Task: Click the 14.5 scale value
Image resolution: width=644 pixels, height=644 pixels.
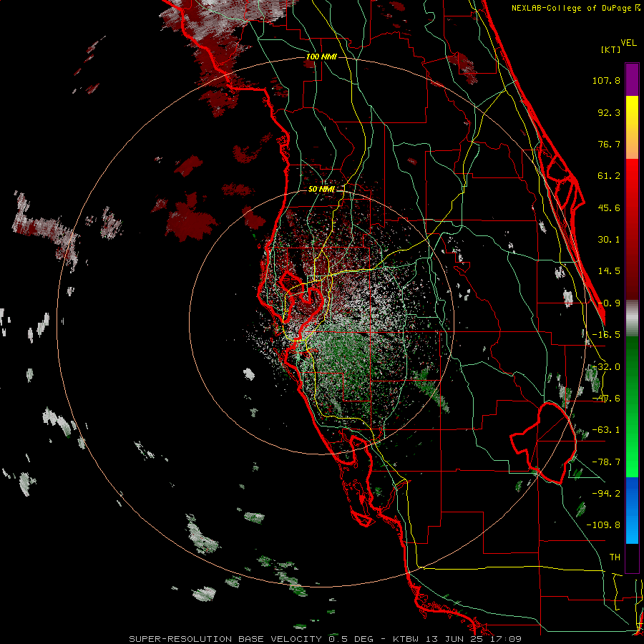Action: click(609, 271)
